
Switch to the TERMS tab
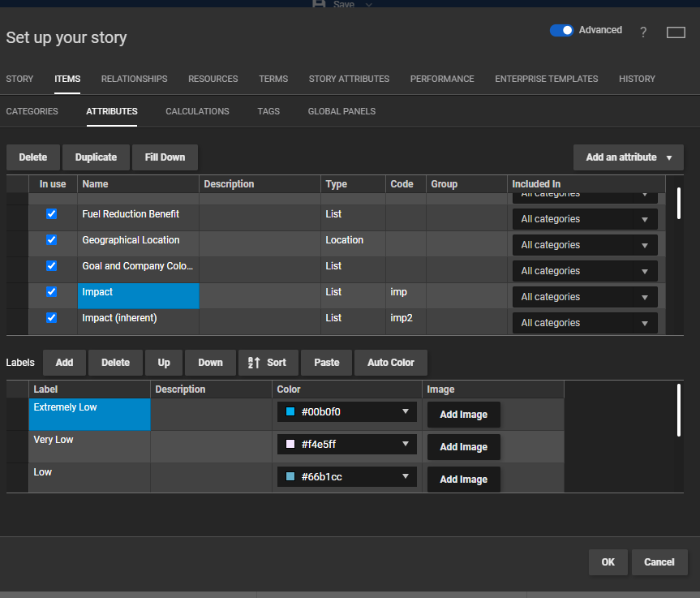point(273,79)
